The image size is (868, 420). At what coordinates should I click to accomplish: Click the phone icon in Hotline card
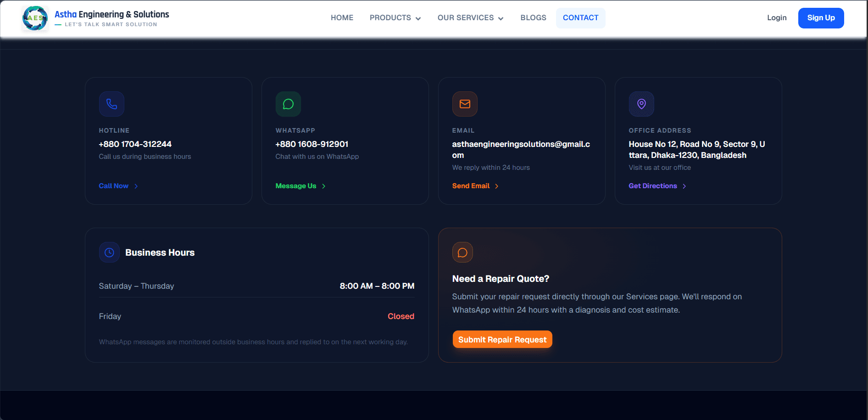(x=111, y=104)
